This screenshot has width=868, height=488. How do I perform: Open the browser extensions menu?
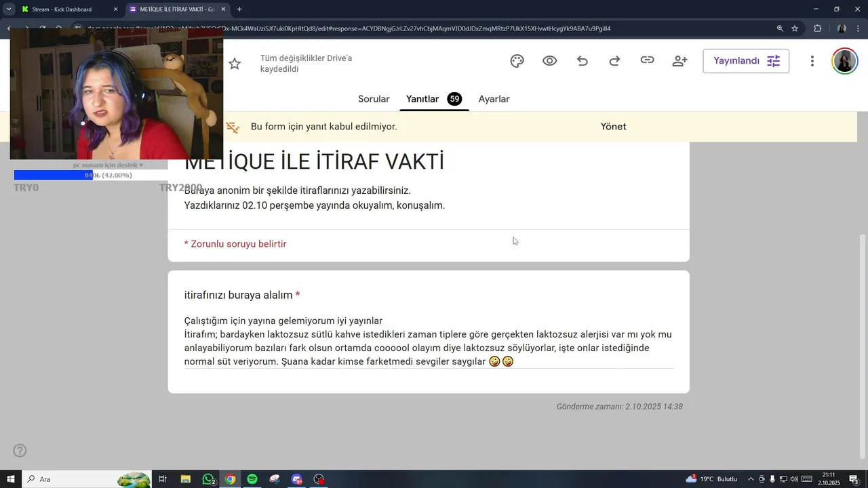click(817, 28)
